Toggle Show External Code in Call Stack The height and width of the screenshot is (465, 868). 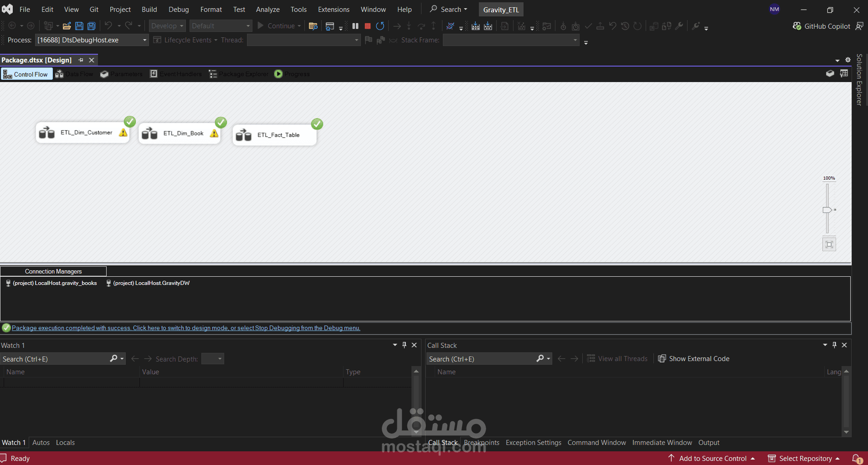[693, 359]
